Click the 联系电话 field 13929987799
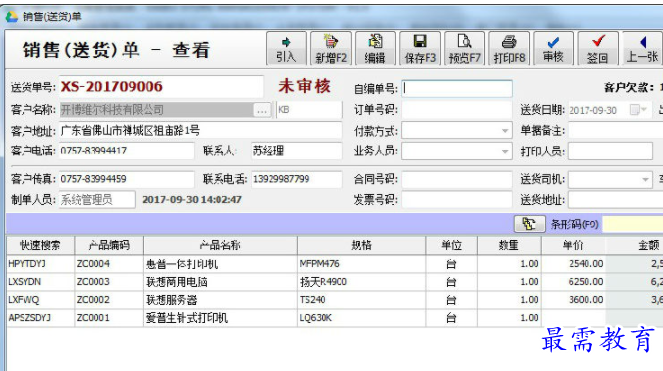Screen dimensions: 663x371 pyautogui.click(x=296, y=179)
